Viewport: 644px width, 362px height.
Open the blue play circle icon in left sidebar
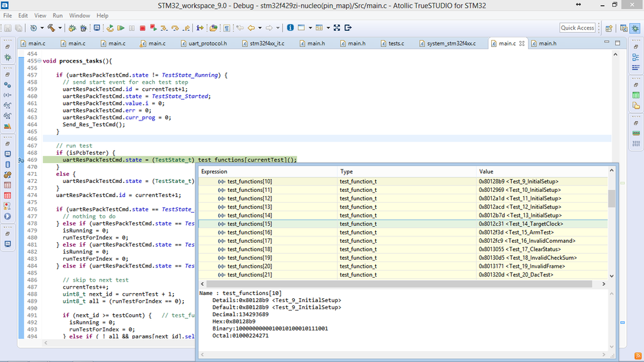(x=7, y=216)
